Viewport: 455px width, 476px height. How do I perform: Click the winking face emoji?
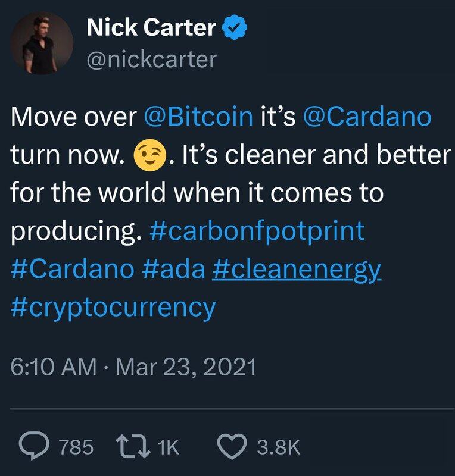pyautogui.click(x=149, y=156)
